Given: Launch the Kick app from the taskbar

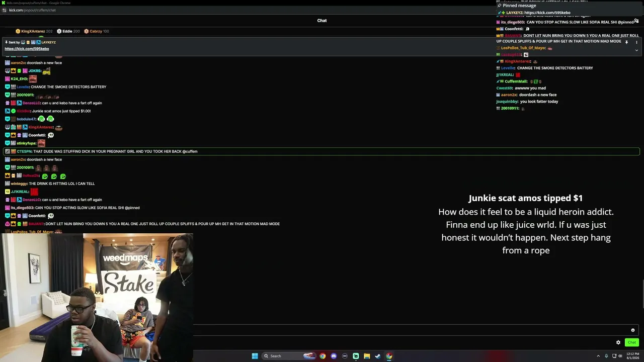Looking at the screenshot, I should (x=356, y=356).
